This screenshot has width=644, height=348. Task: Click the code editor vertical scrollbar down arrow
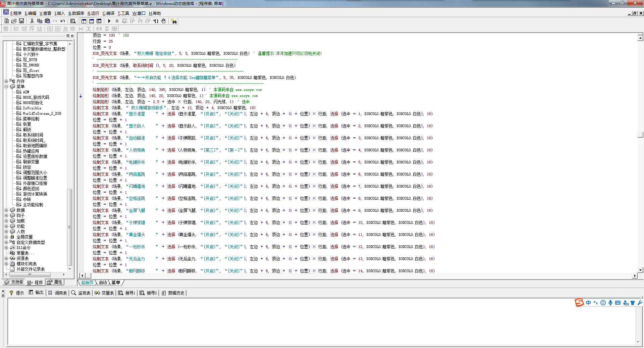[640, 269]
